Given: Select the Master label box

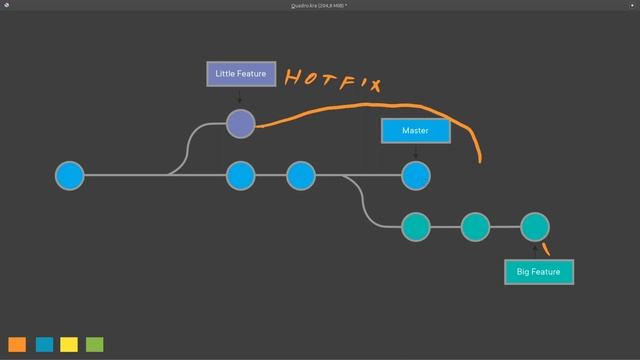Looking at the screenshot, I should (416, 131).
